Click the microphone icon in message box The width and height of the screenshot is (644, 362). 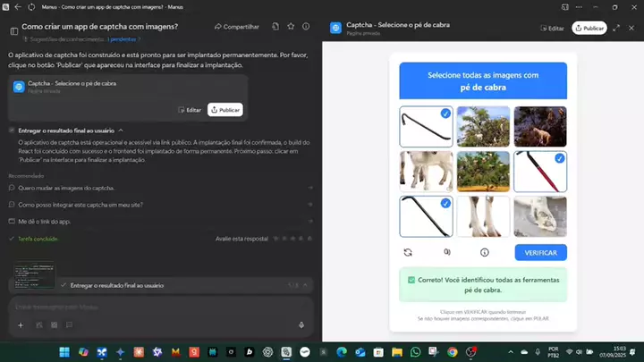[301, 325]
